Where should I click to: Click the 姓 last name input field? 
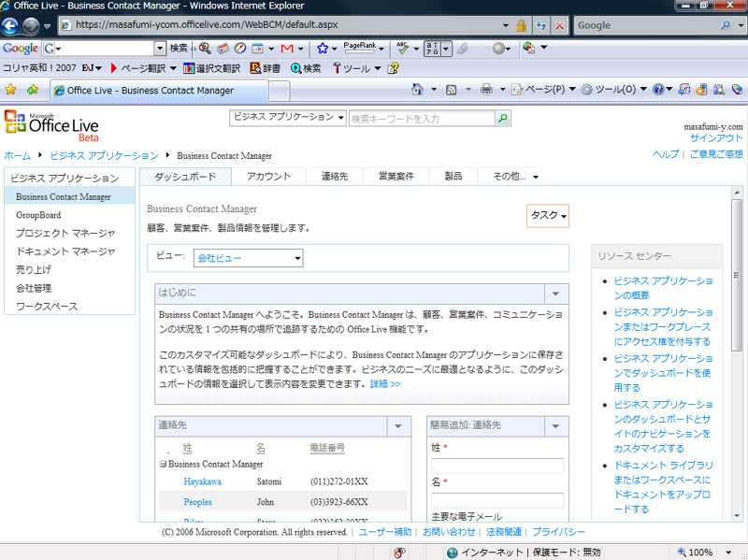coord(497,466)
